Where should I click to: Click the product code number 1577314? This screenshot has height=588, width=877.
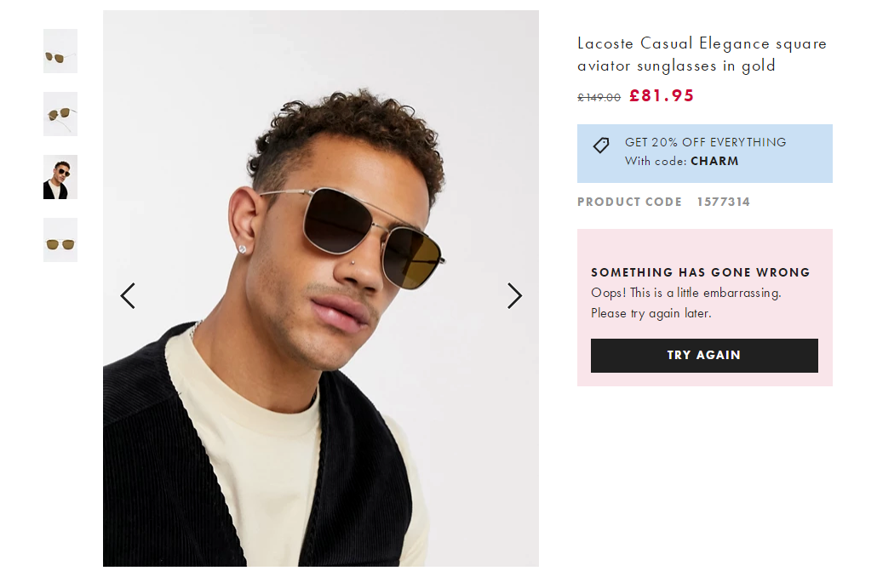click(723, 202)
